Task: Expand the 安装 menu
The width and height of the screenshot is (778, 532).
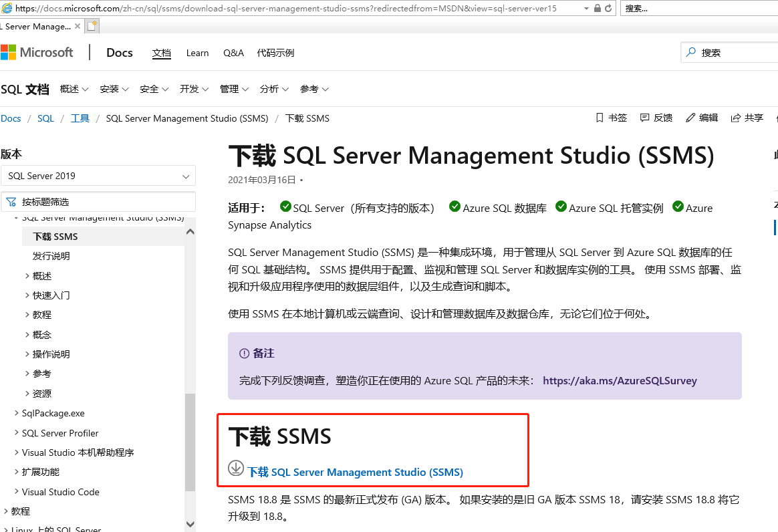Action: pyautogui.click(x=114, y=89)
